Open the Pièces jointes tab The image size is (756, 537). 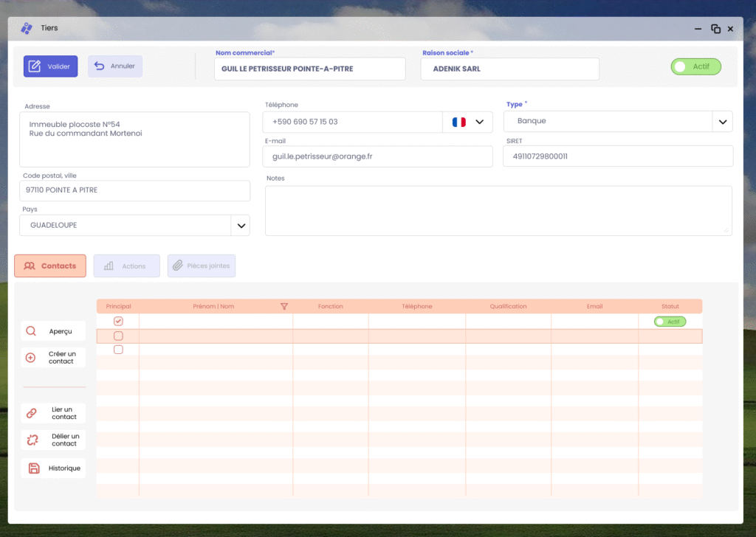coord(202,266)
